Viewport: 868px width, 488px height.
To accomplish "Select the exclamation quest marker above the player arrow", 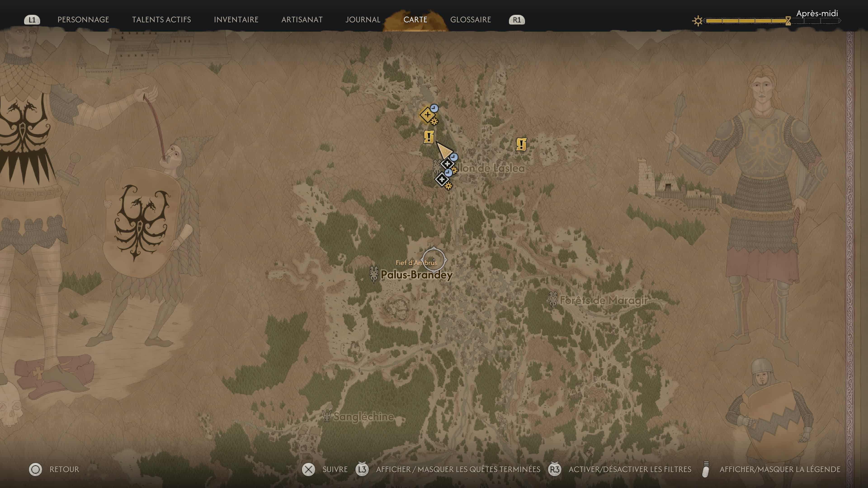I will tap(429, 137).
